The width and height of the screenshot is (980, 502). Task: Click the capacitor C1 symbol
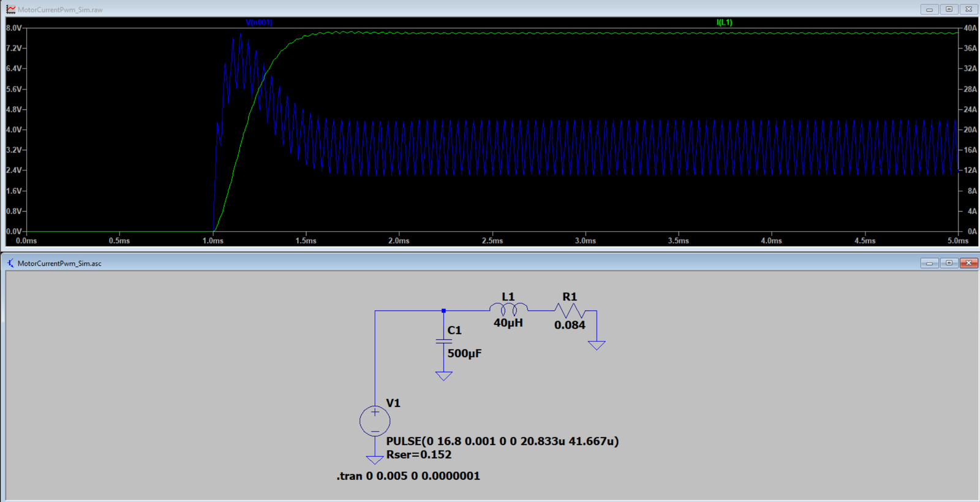tap(443, 341)
